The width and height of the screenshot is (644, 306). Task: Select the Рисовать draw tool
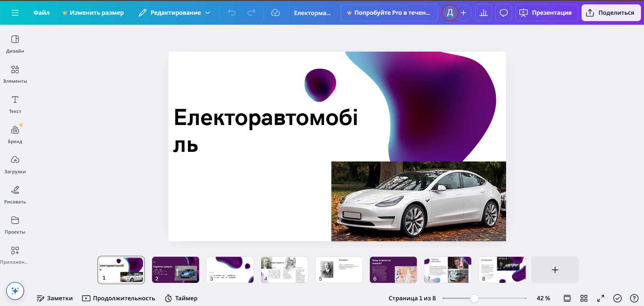[15, 195]
